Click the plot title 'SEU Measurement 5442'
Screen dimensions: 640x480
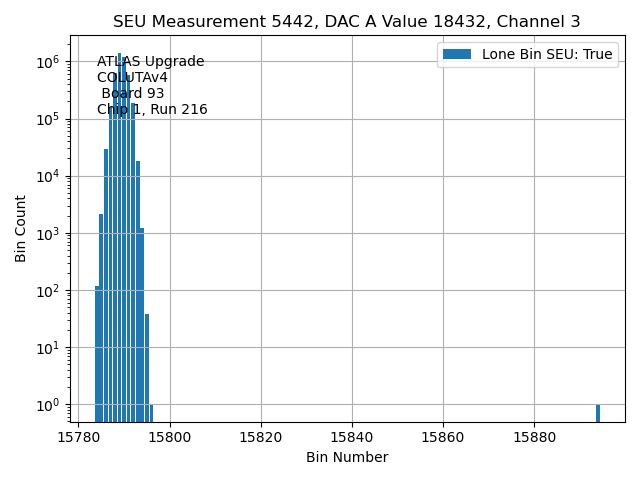tap(346, 22)
